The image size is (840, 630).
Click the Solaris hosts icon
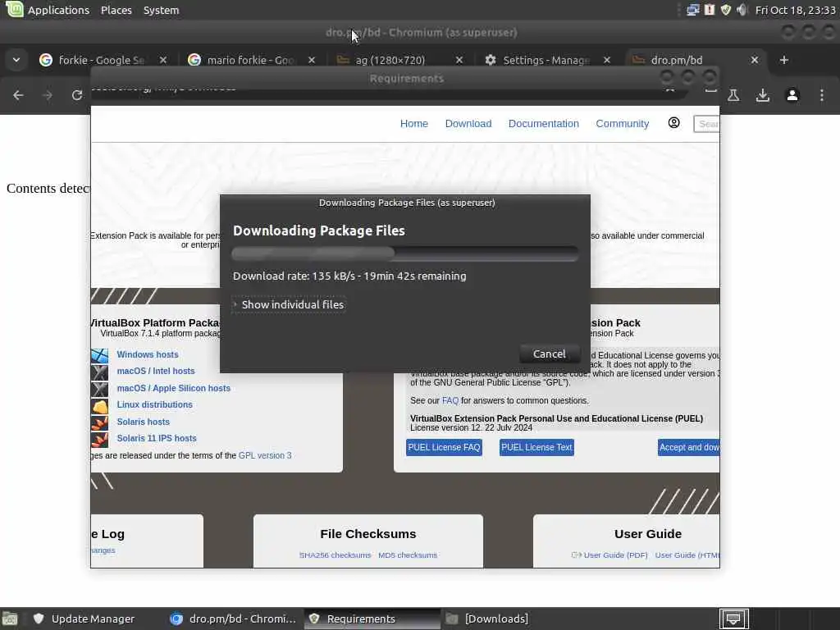(x=99, y=422)
